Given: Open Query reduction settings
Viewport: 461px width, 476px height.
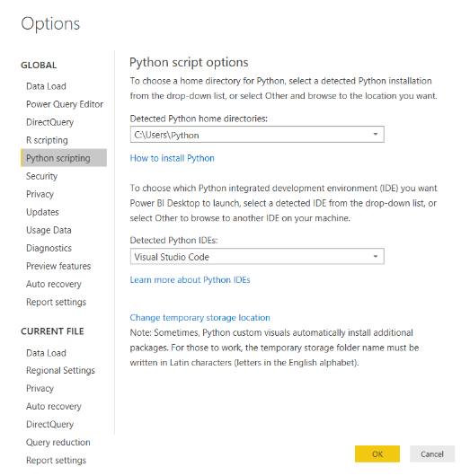Looking at the screenshot, I should 58,442.
